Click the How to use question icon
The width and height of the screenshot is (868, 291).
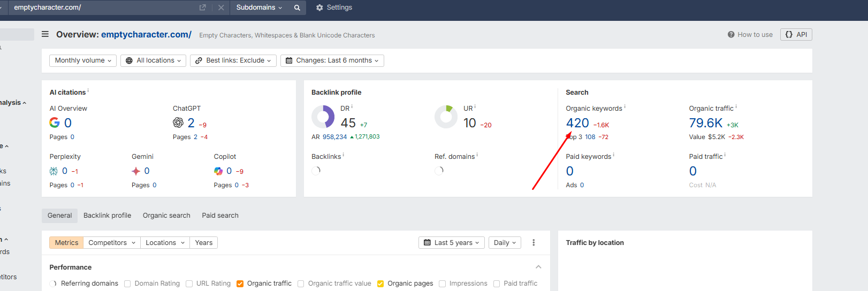click(x=731, y=34)
